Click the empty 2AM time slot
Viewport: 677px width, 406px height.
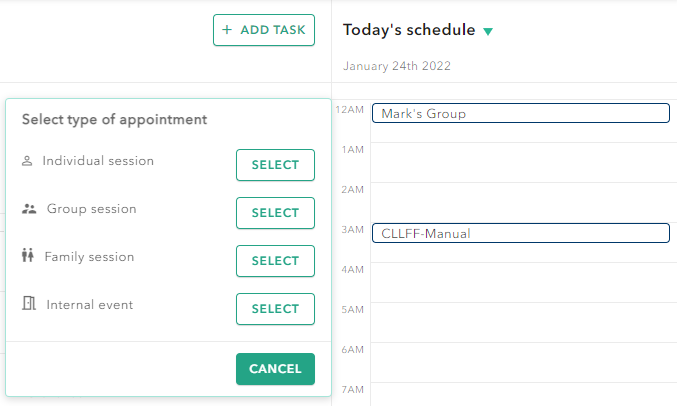(520, 202)
